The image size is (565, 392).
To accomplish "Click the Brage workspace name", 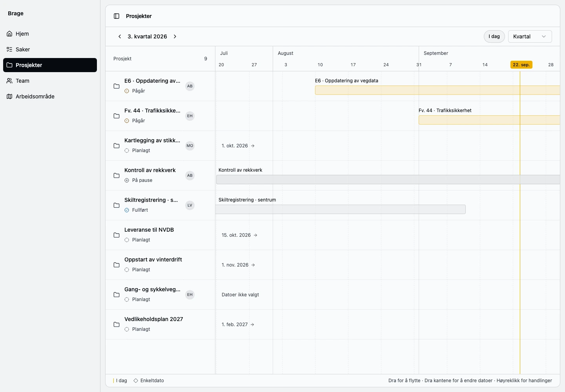I will click(16, 13).
